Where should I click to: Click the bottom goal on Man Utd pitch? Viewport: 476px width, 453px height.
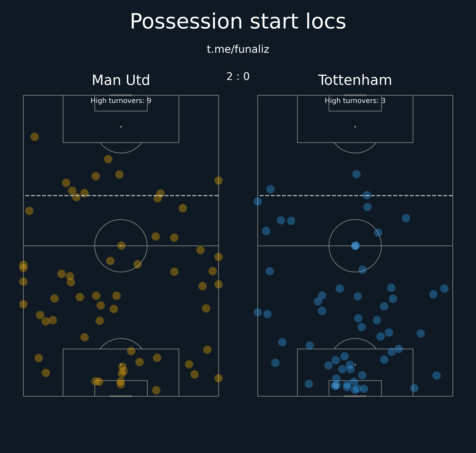click(x=121, y=396)
